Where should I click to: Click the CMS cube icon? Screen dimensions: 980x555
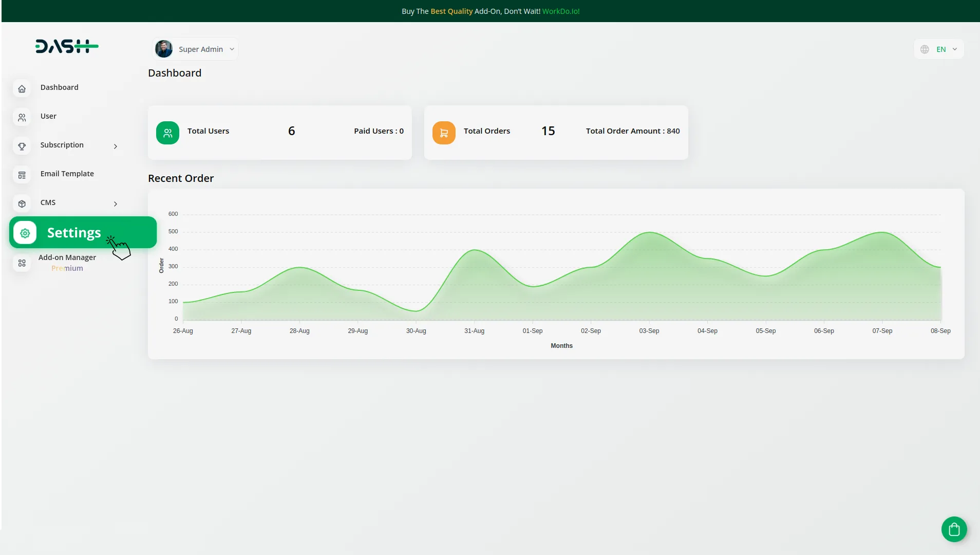(x=22, y=204)
